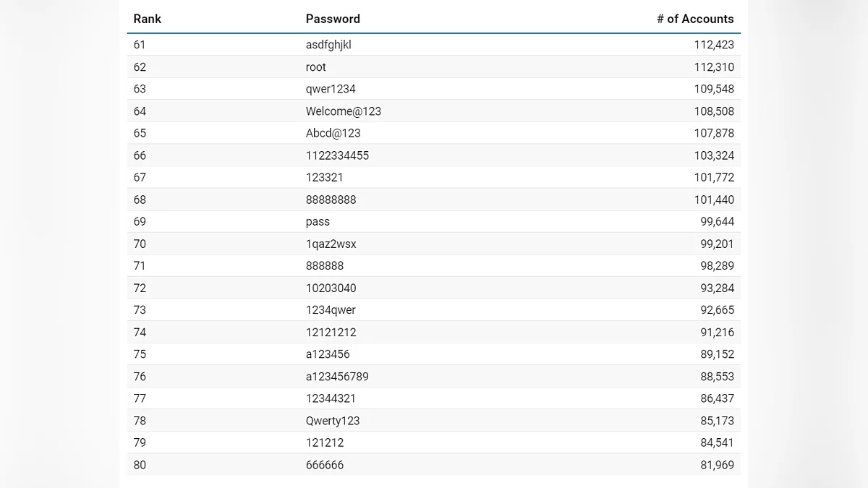Click the 'Qwerty123' password entry
Viewport: 868px width, 488px height.
click(333, 421)
